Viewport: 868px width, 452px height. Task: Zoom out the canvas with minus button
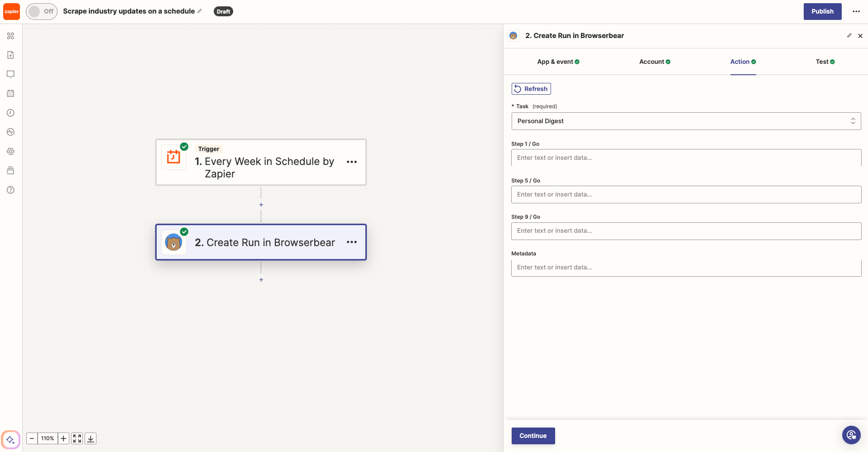[x=32, y=438]
